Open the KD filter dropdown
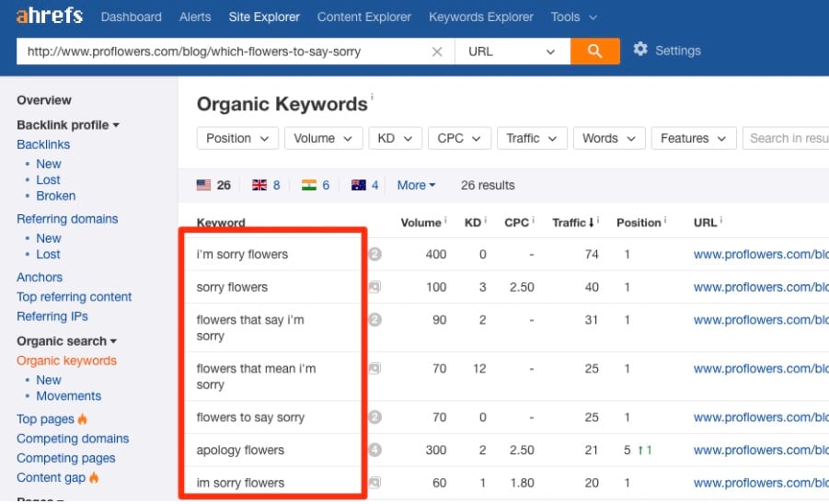 pos(395,138)
